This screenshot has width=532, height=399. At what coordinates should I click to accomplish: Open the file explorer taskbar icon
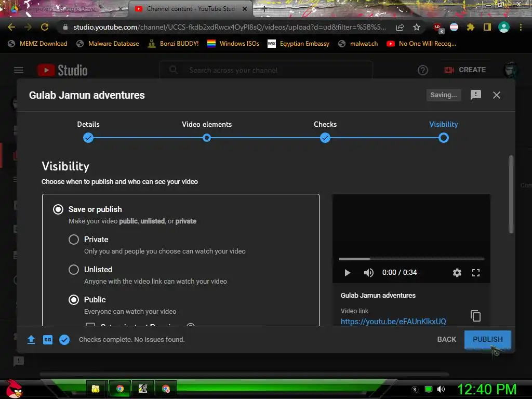[96, 389]
